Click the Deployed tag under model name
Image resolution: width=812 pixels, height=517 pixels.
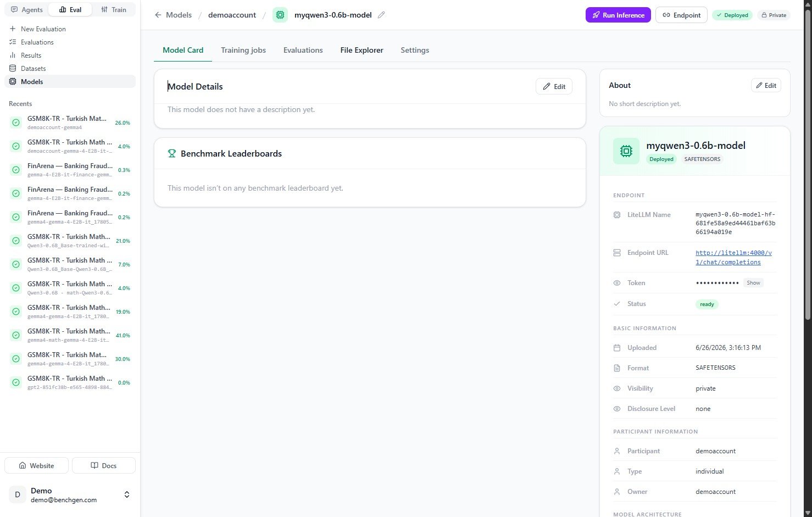coord(661,159)
